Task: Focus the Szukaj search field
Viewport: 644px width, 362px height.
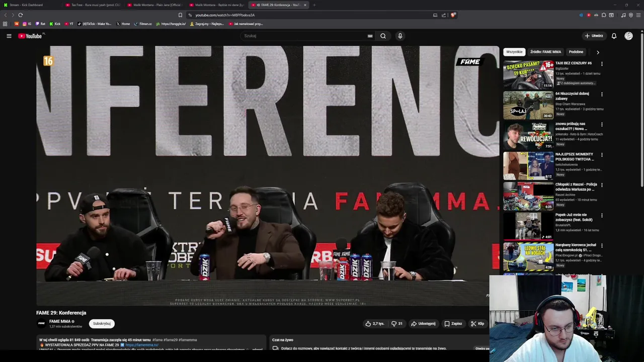Action: point(304,36)
